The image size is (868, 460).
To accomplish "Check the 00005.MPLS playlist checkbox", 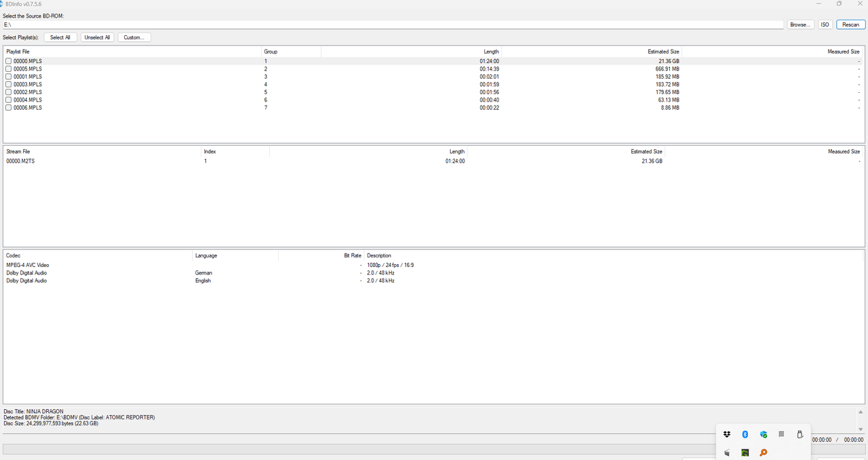I will [9, 69].
